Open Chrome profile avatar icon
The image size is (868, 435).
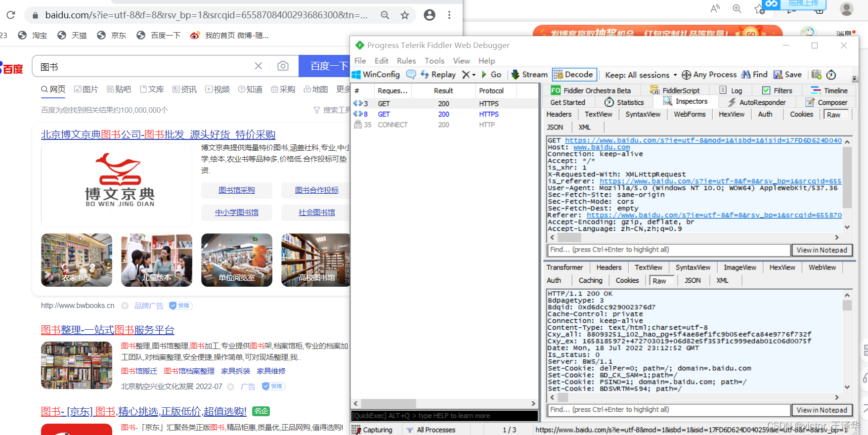click(430, 15)
